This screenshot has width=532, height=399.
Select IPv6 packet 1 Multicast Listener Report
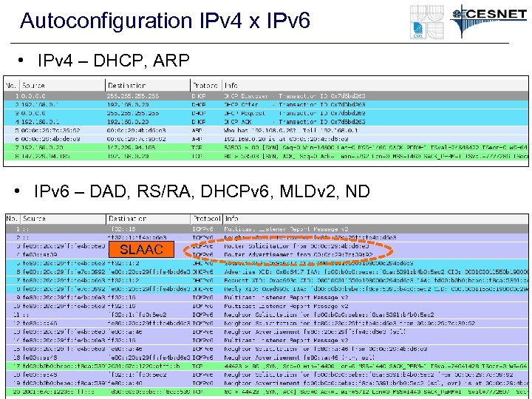(267, 229)
